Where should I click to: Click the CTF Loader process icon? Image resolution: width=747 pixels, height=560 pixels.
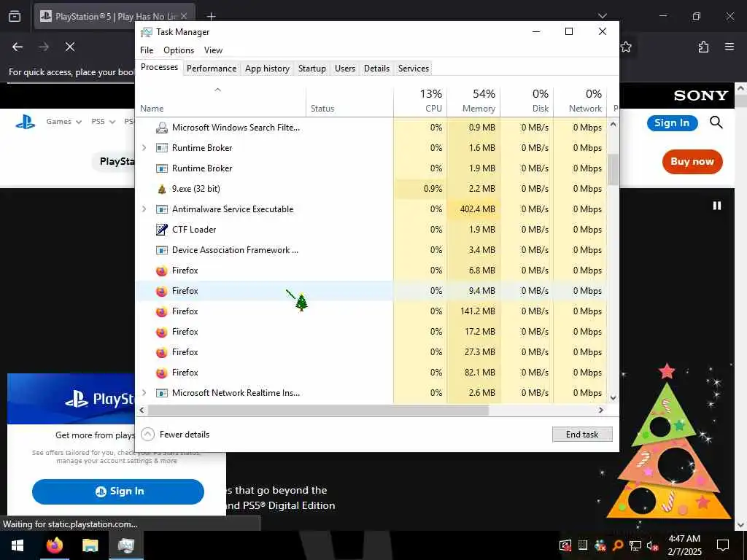tap(162, 230)
